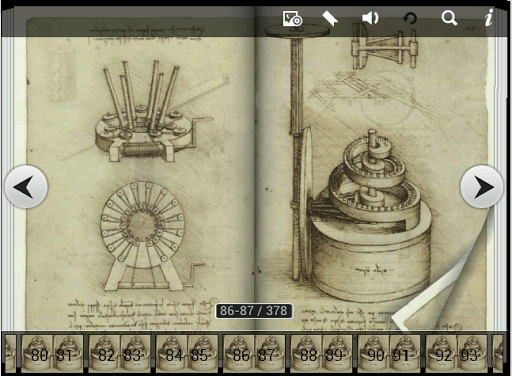Jump to pages 88-89 thumbnail
Viewport: 512px width, 376px height.
tap(321, 354)
